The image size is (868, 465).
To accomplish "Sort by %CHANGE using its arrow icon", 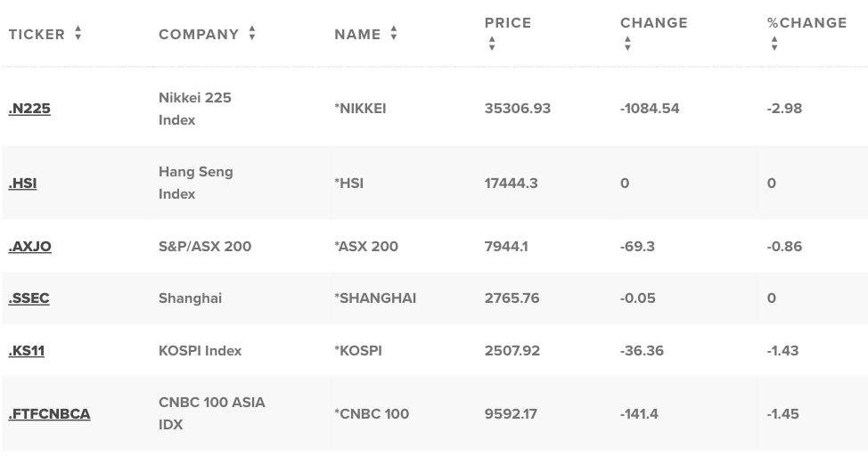I will coord(774,44).
